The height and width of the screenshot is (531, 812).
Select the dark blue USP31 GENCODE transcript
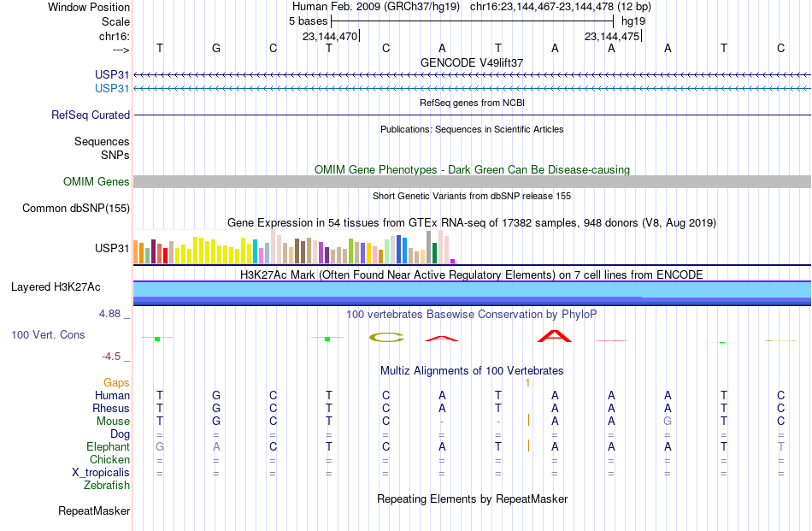472,75
